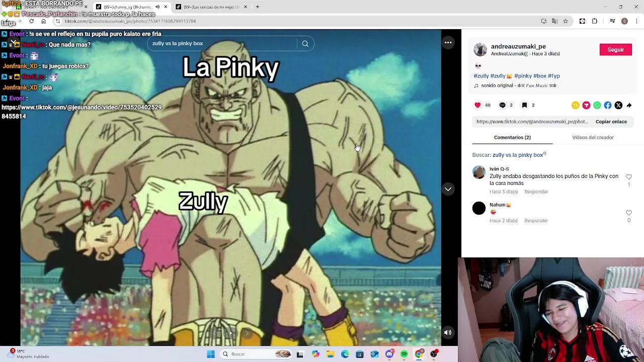This screenshot has width=644, height=362.
Task: Switch to the 'Las cenizas de mi viejo' tab
Action: click(x=212, y=7)
